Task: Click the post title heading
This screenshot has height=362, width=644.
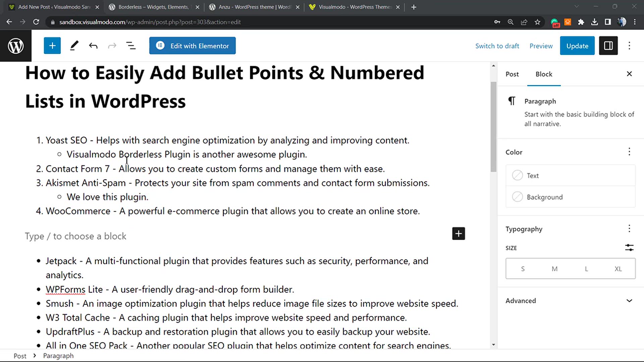Action: pos(225,87)
